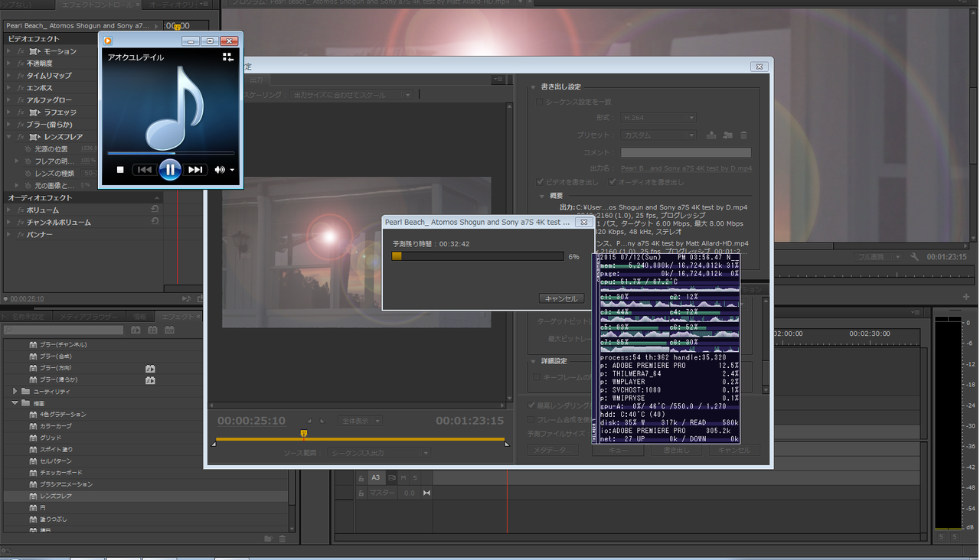Filter by YUV effects icon
The image size is (980, 560).
pyautogui.click(x=169, y=330)
